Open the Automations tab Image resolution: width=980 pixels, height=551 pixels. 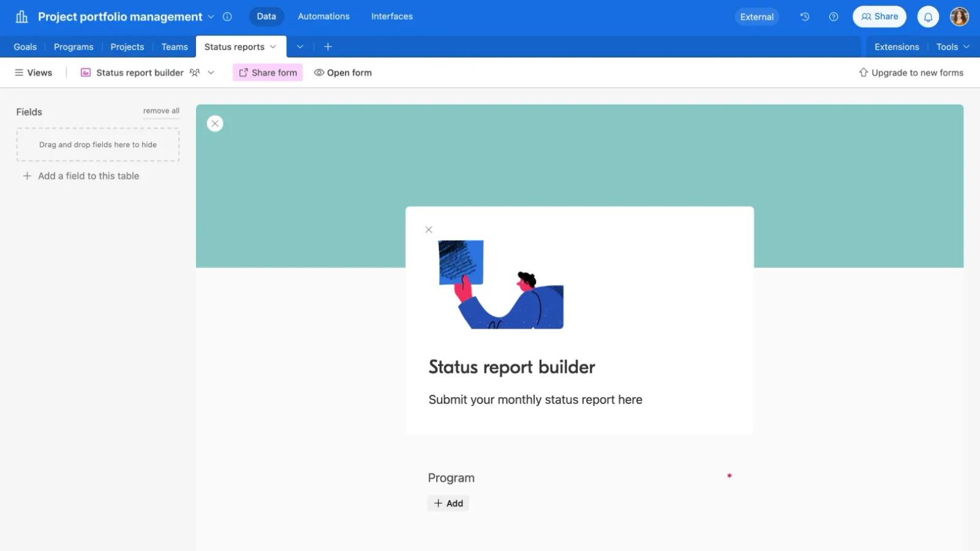[x=323, y=17]
